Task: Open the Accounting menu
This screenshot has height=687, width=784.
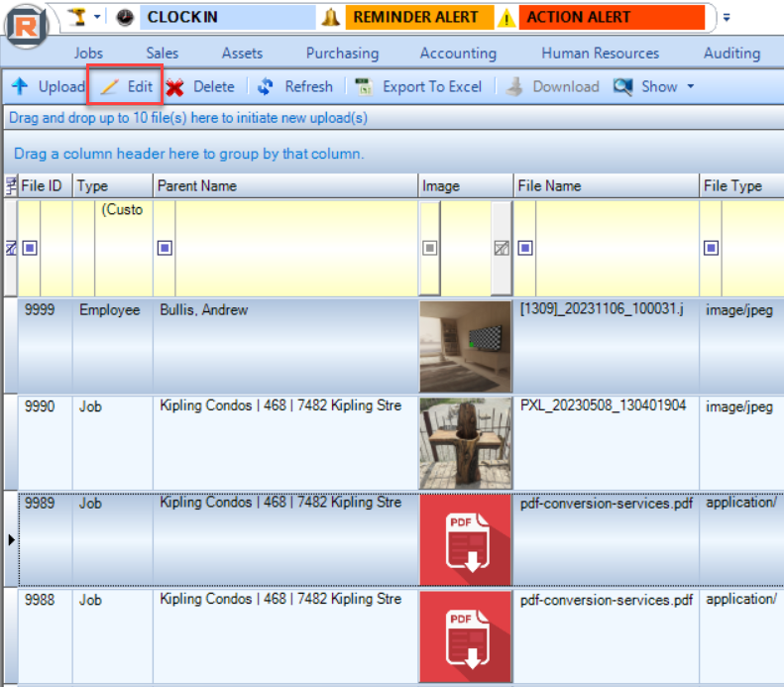Action: (x=458, y=53)
